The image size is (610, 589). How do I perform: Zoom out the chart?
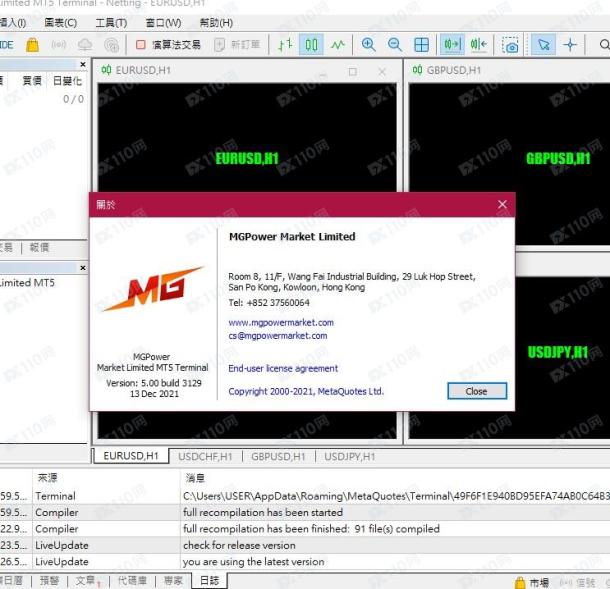point(395,45)
